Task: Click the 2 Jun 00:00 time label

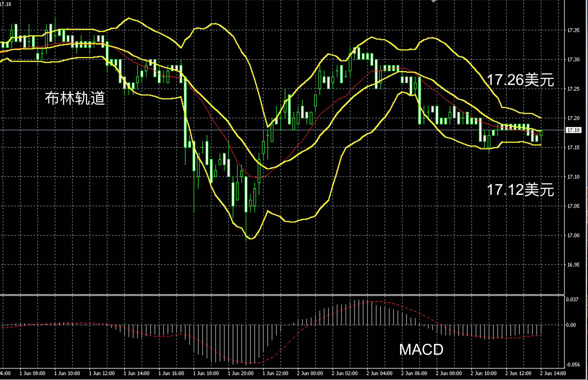Action: pos(310,373)
